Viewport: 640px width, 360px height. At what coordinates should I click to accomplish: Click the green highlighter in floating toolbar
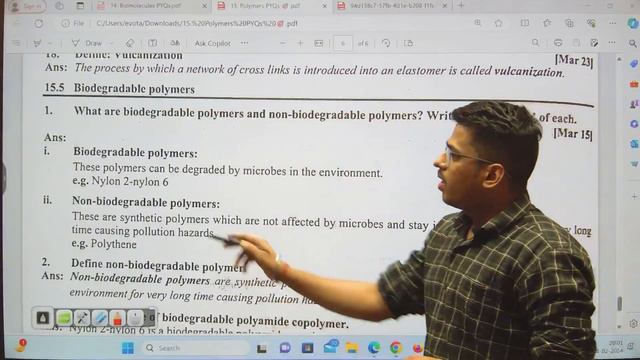click(x=64, y=318)
